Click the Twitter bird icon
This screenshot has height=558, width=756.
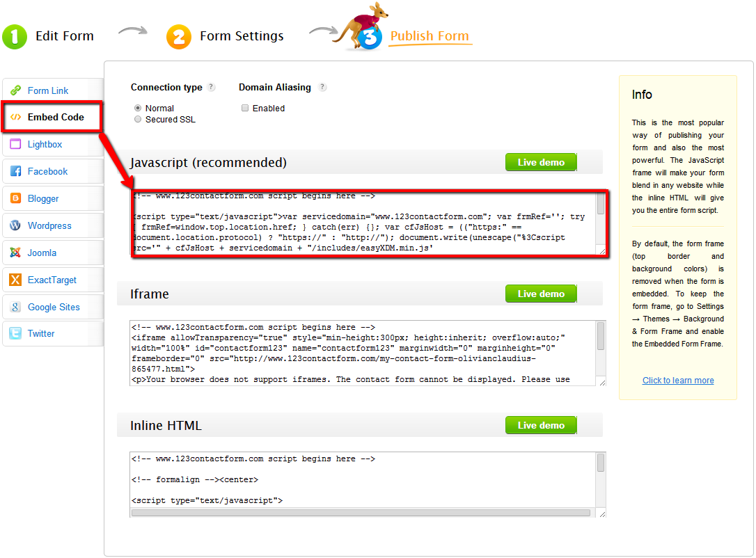[x=15, y=333]
